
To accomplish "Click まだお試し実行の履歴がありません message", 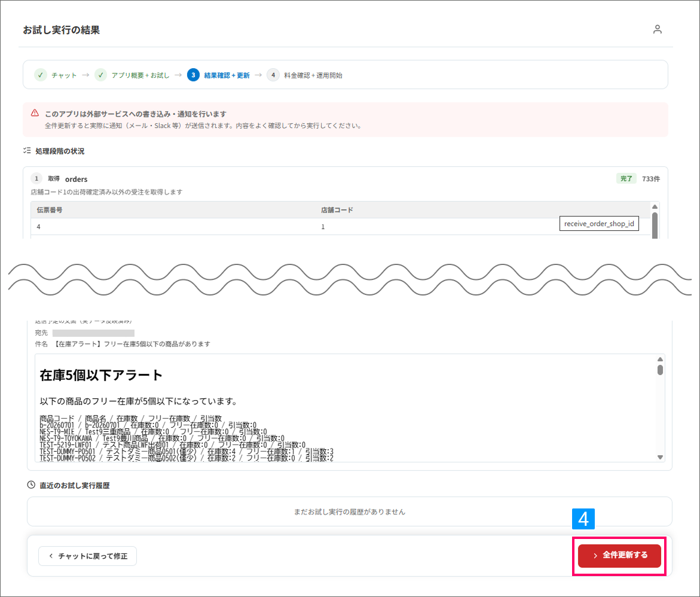I will click(350, 511).
